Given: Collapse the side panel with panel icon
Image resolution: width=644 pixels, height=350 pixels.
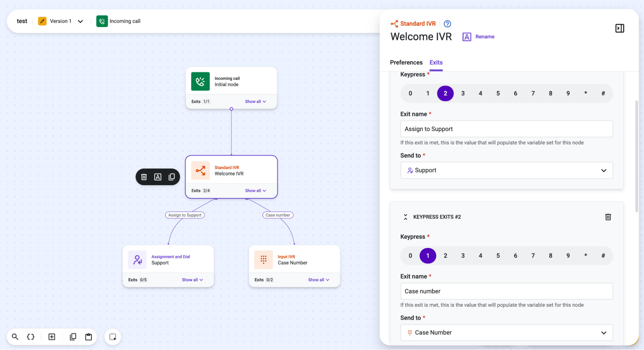Looking at the screenshot, I should pyautogui.click(x=620, y=28).
